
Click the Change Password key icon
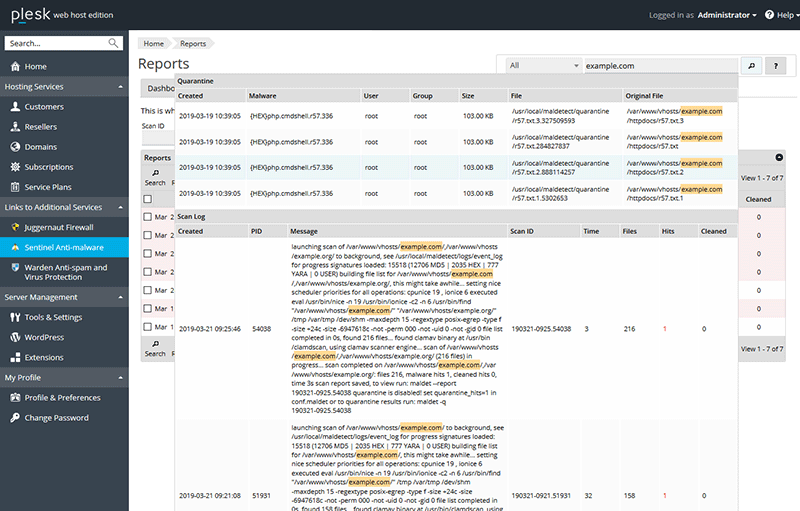point(15,418)
